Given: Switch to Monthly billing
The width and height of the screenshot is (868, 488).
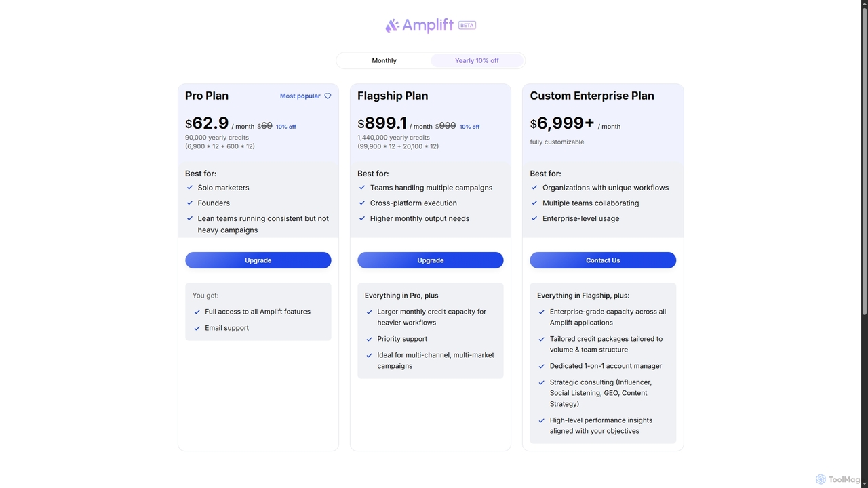Looking at the screenshot, I should pos(384,60).
